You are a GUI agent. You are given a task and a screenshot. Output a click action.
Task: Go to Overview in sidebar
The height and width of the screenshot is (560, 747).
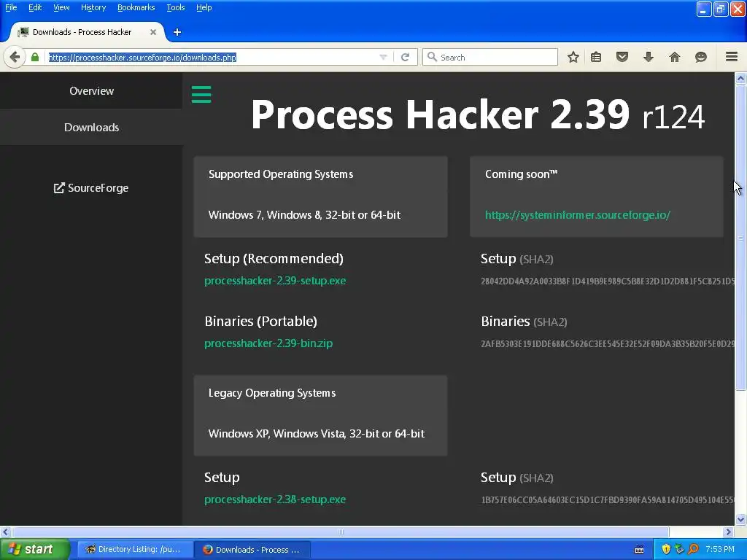(91, 91)
